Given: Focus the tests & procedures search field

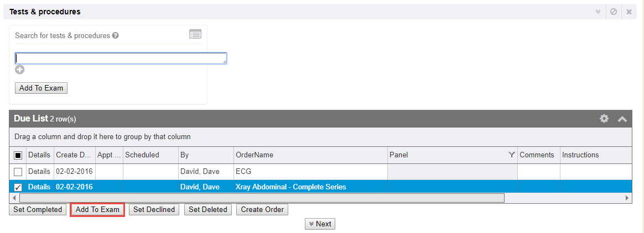Looking at the screenshot, I should [x=121, y=58].
